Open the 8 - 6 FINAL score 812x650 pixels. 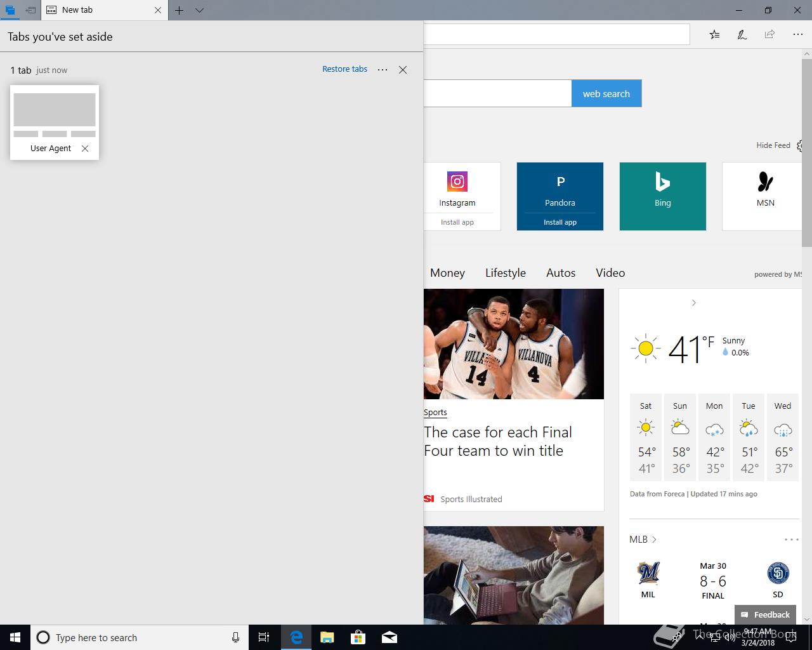[x=713, y=581]
